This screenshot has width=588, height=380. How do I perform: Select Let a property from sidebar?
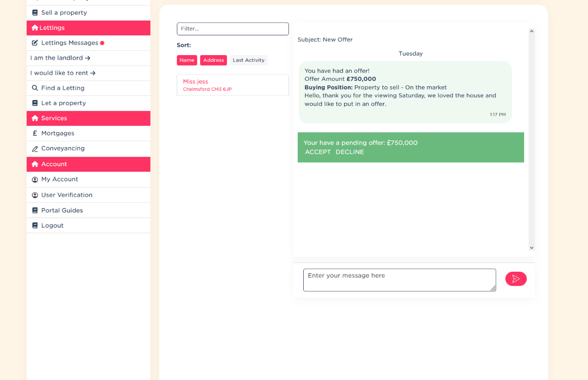[x=63, y=103]
